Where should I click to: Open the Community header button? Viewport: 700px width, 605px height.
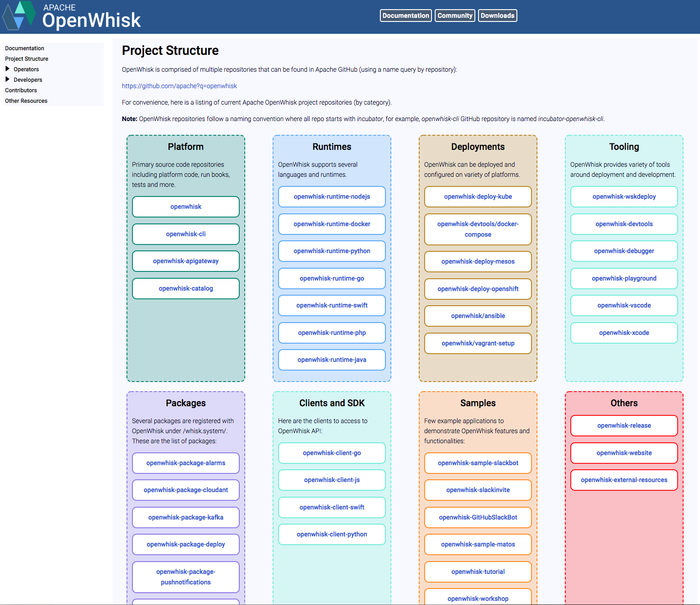click(x=455, y=16)
